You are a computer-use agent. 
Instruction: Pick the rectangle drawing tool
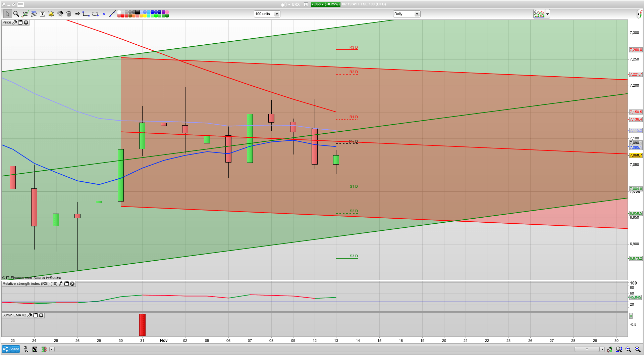86,14
